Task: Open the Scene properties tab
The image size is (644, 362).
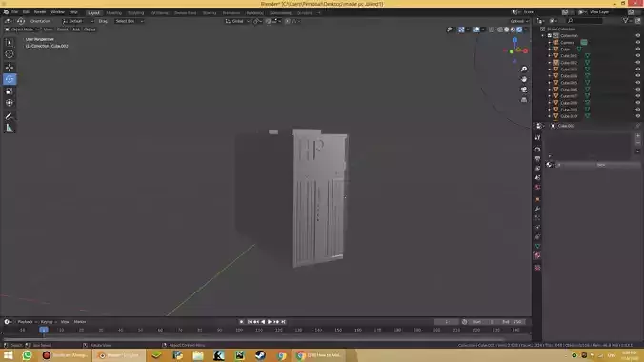Action: (x=537, y=177)
